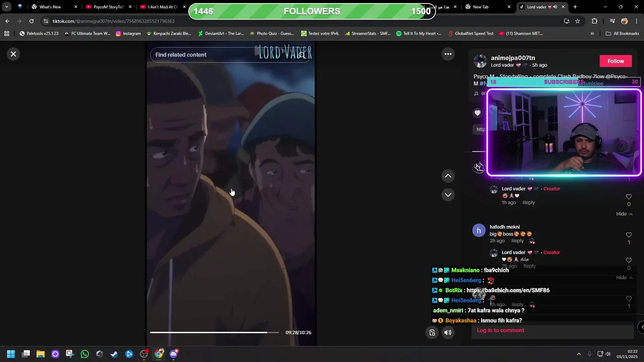Viewport: 644px width, 362px height.
Task: Show hidden system tray icons
Action: [x=579, y=354]
